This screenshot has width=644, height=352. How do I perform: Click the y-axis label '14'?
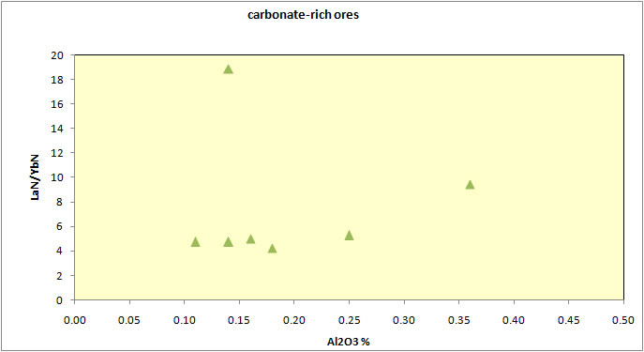57,129
